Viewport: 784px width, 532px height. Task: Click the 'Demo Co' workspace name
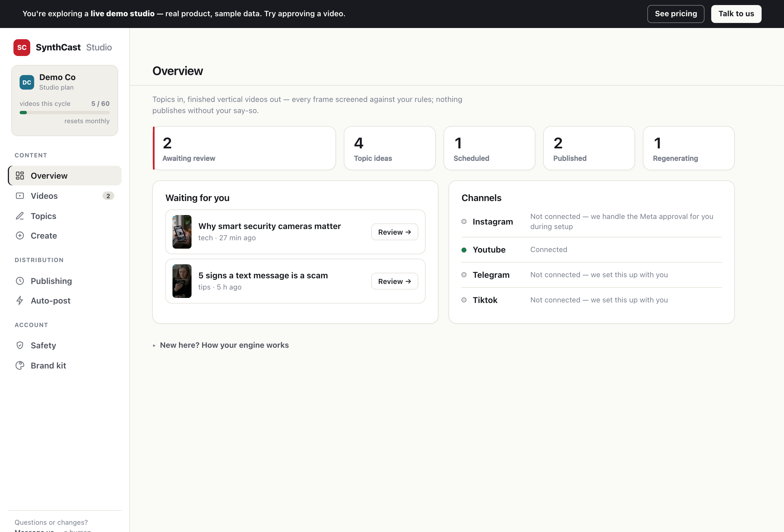click(57, 77)
